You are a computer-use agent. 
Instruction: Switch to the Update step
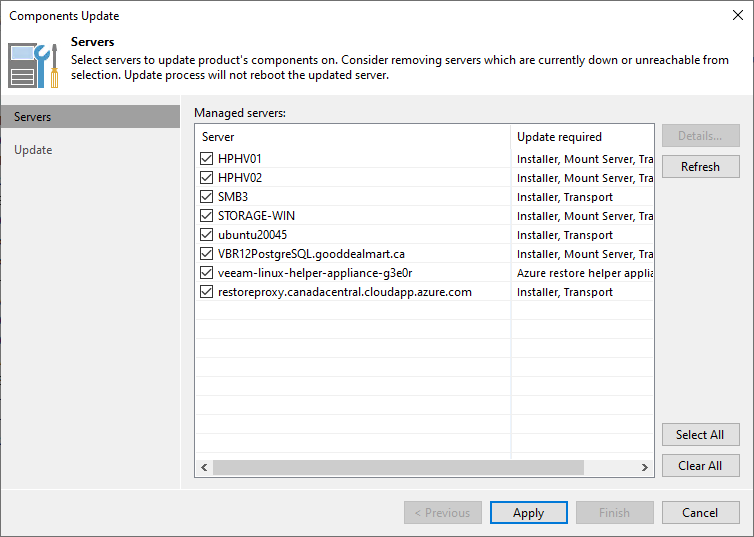pos(33,150)
